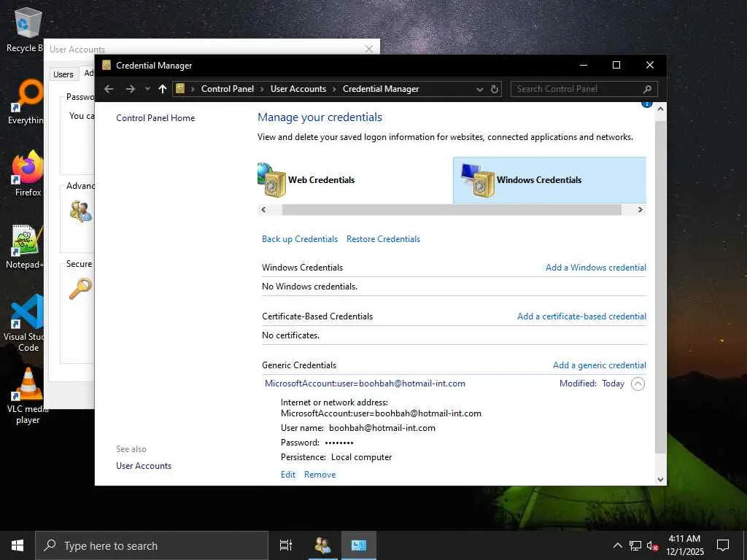
Task: Show hidden system tray icons
Action: tap(617, 545)
